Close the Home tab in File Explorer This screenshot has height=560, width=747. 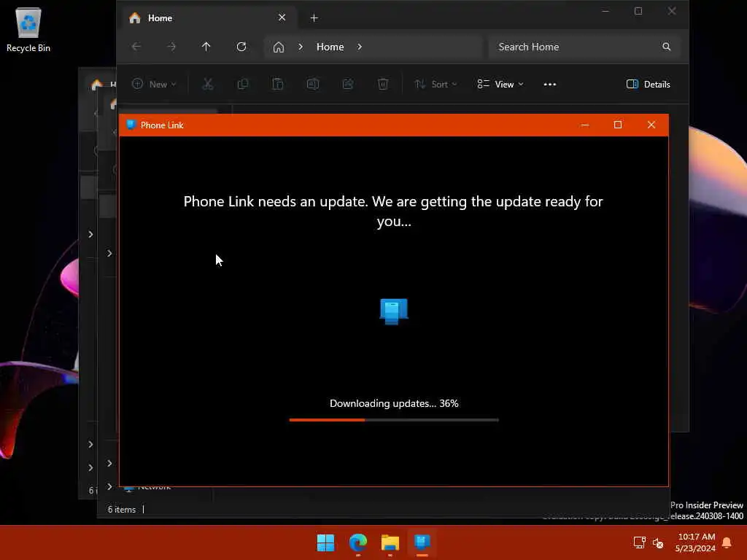click(x=282, y=17)
